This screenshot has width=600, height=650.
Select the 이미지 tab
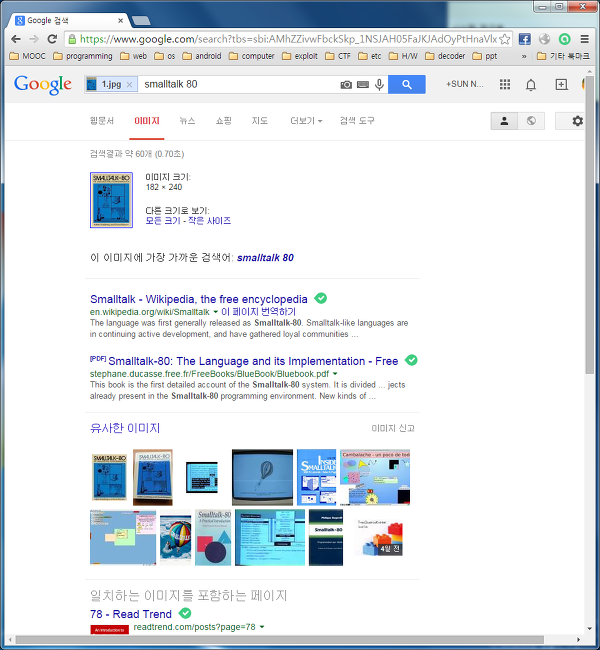coord(147,121)
